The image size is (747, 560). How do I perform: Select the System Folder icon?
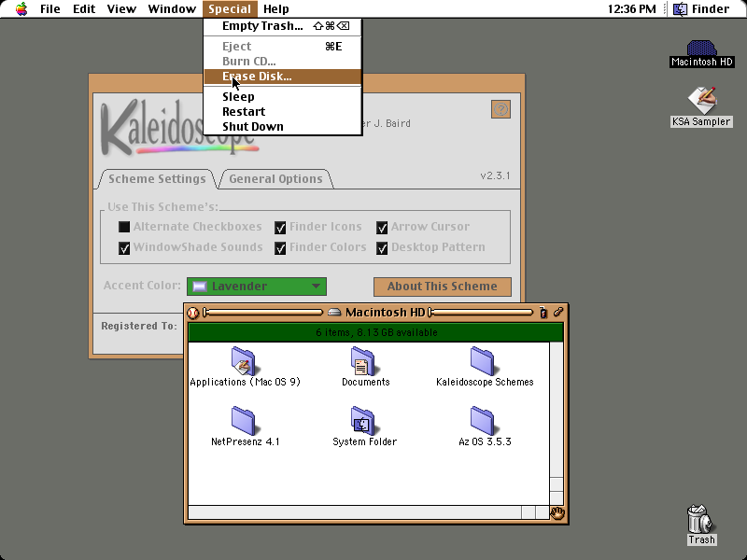pyautogui.click(x=363, y=421)
